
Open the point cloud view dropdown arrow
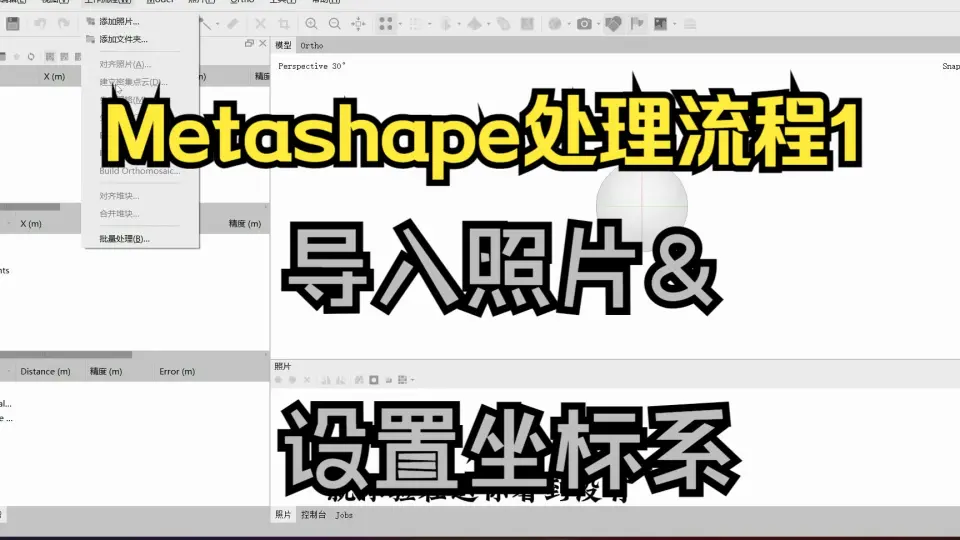[x=400, y=24]
